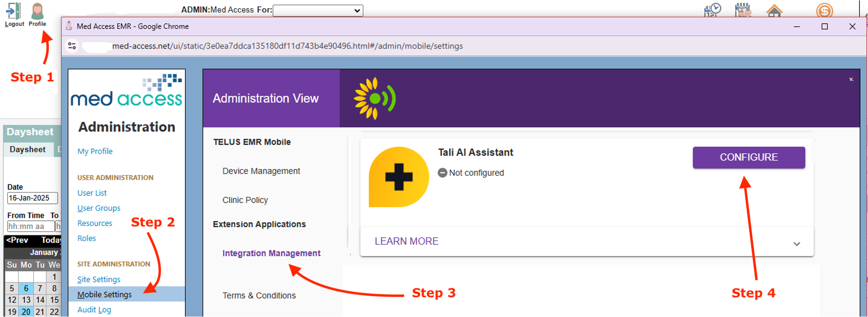Click the Tali AI Assistant logo
The width and height of the screenshot is (868, 317).
(399, 177)
